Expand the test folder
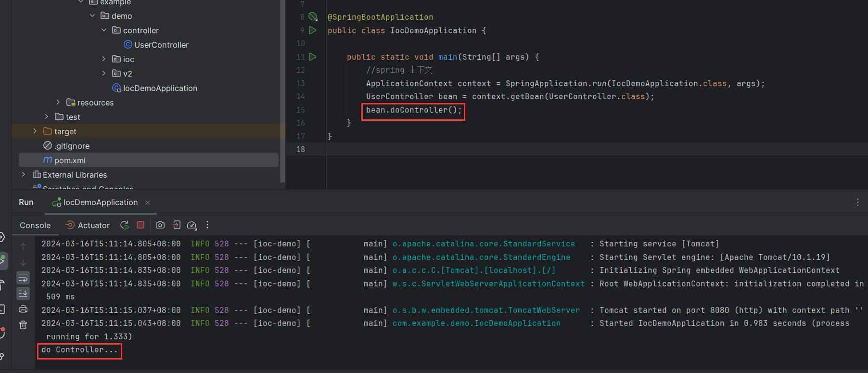 46,116
